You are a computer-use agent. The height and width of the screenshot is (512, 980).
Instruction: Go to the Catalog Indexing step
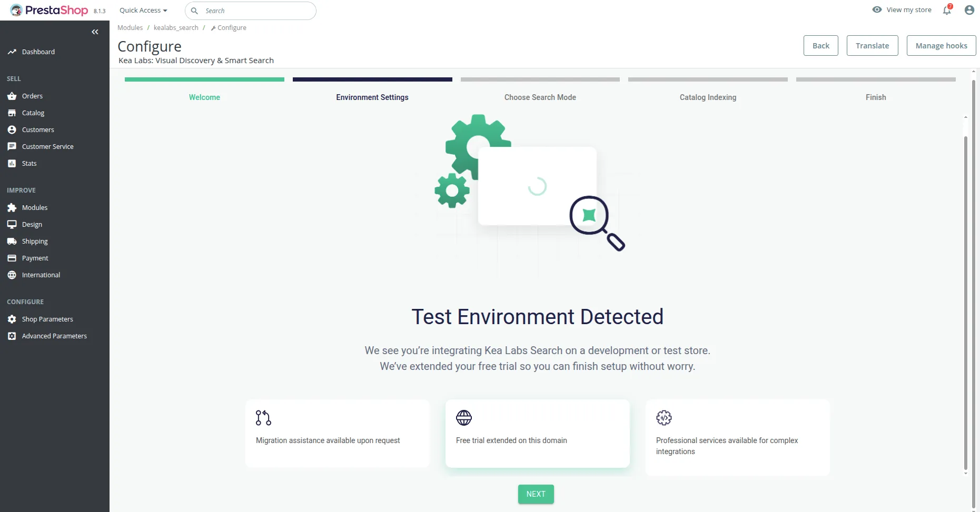tap(708, 97)
